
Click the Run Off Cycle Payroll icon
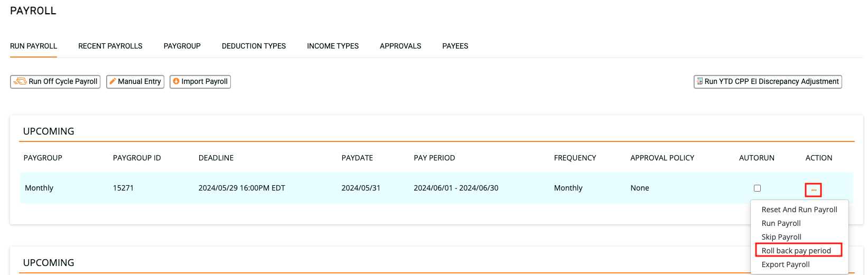[x=20, y=82]
